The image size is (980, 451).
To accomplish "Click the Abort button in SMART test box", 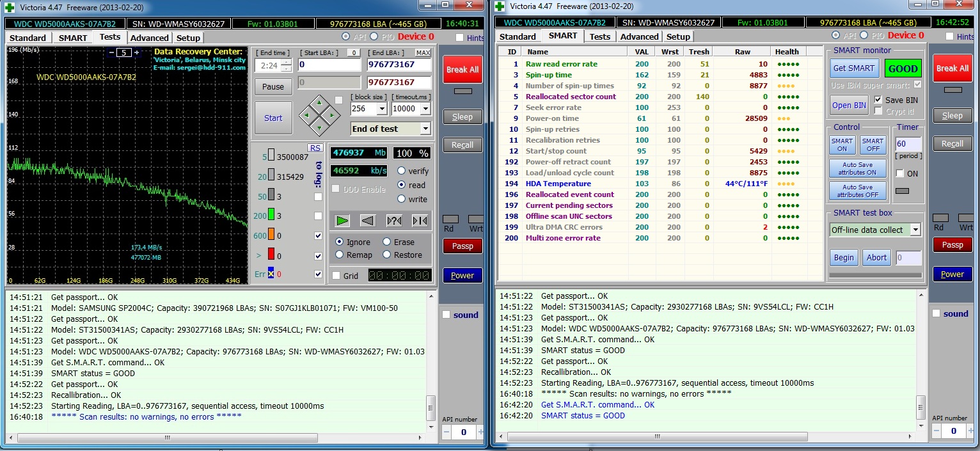I will pyautogui.click(x=876, y=257).
